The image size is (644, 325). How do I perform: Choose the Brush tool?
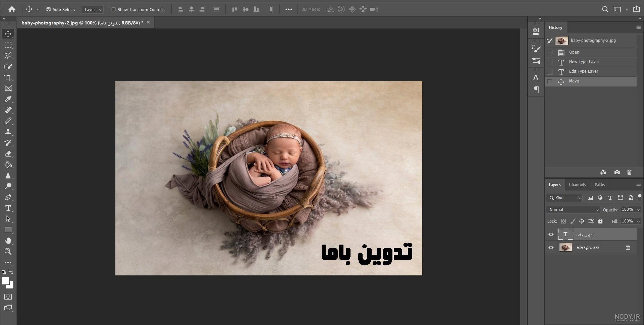[x=8, y=121]
